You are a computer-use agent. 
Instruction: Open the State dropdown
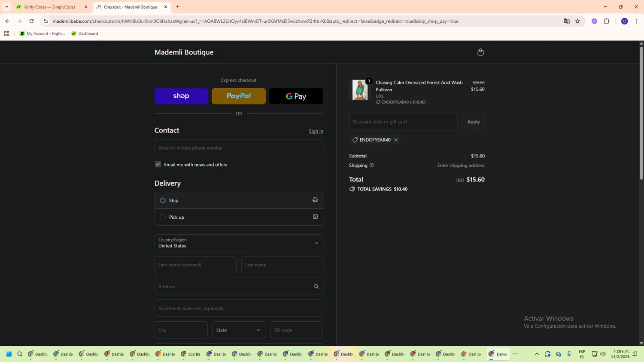tap(239, 330)
